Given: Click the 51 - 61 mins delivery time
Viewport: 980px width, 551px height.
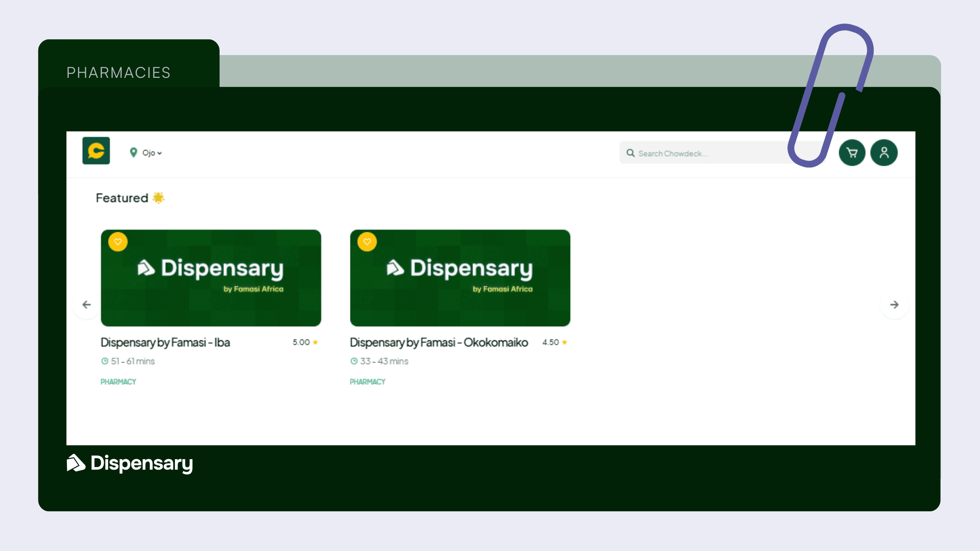Looking at the screenshot, I should [128, 361].
